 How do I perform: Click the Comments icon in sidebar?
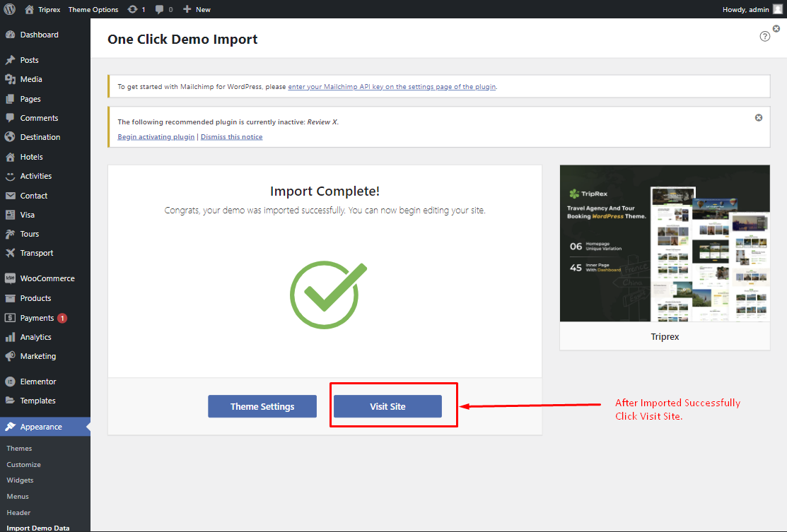[10, 118]
